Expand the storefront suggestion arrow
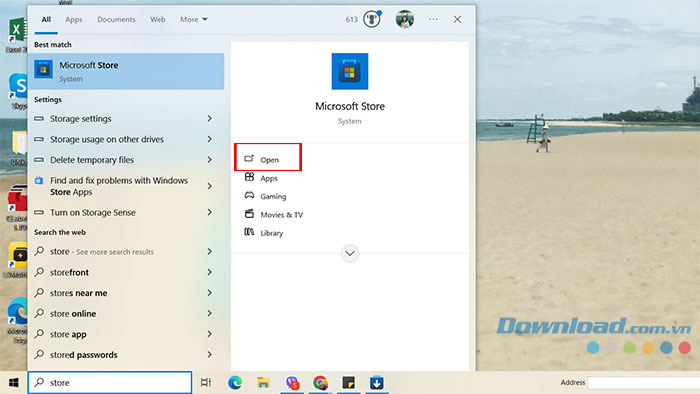700x394 pixels. pos(209,272)
